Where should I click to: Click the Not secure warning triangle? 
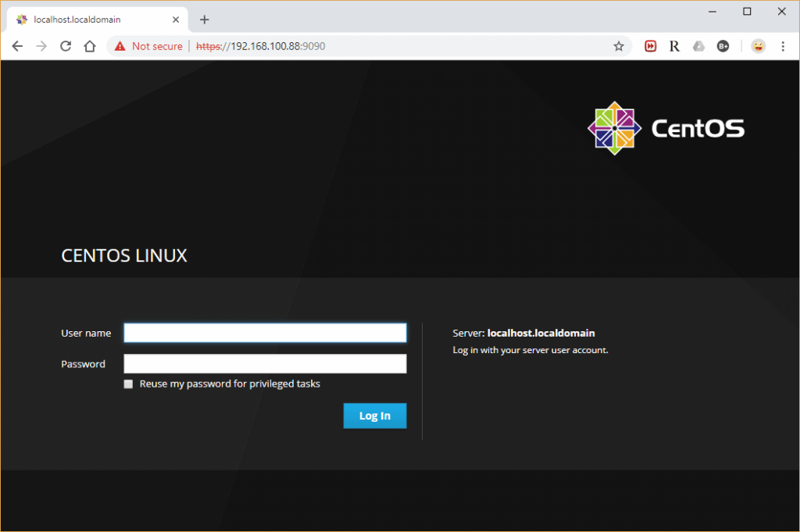[120, 46]
